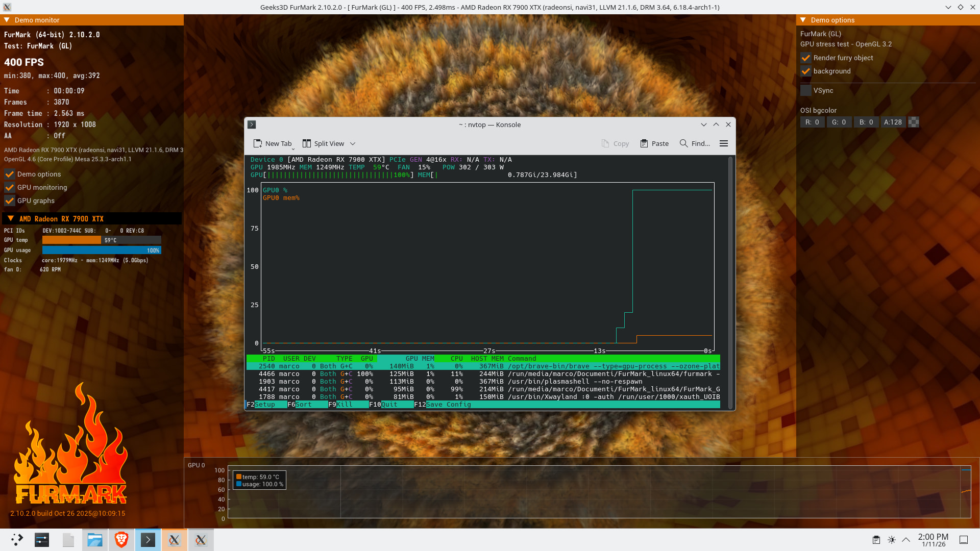Open the Dolphin file manager taskbar icon
Viewport: 980px width, 551px height.
(95, 540)
